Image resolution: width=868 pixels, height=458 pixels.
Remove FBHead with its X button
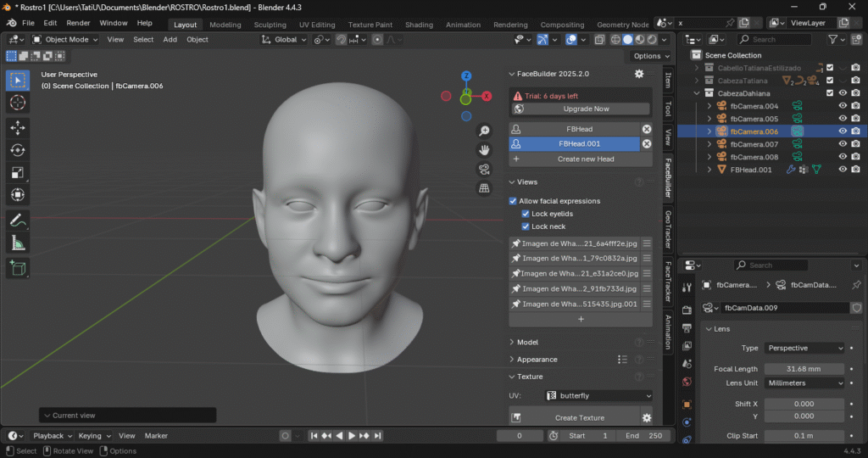click(x=647, y=129)
